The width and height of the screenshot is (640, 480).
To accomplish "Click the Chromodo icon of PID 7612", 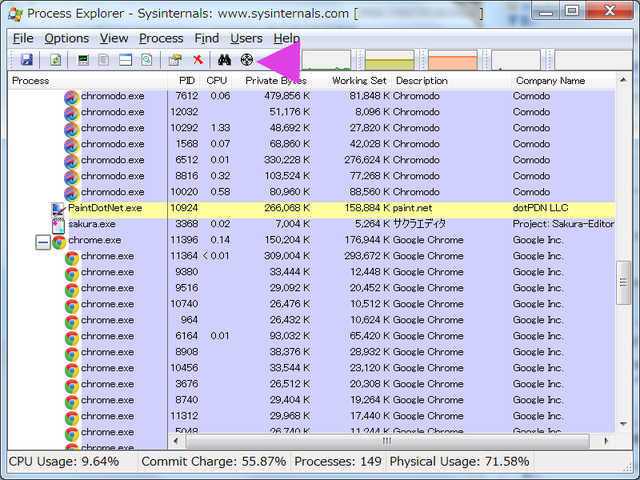I will tap(71, 98).
